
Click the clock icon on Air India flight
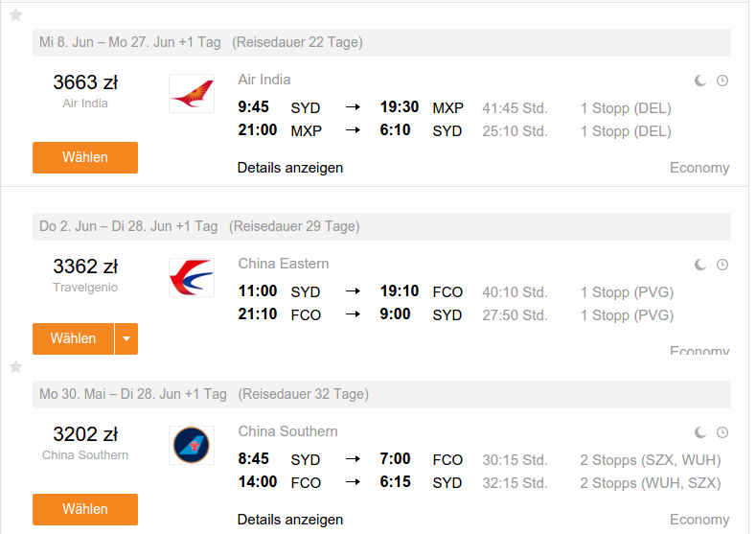(722, 81)
